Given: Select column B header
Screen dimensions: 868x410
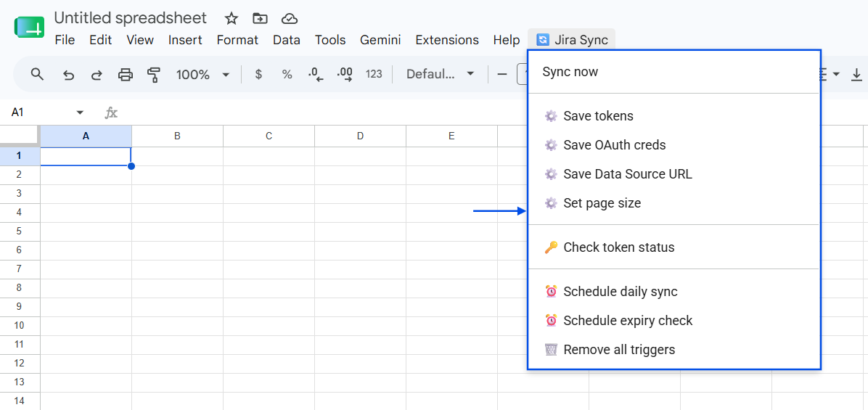Looking at the screenshot, I should [x=177, y=136].
